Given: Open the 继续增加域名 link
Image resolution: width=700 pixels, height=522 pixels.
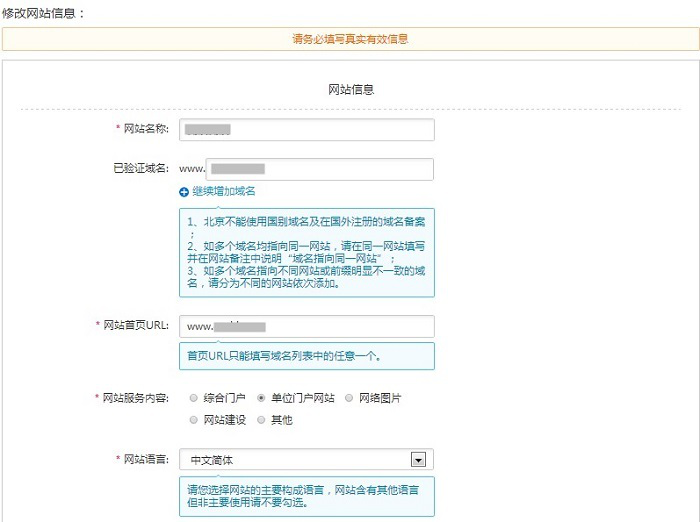Looking at the screenshot, I should 224,191.
